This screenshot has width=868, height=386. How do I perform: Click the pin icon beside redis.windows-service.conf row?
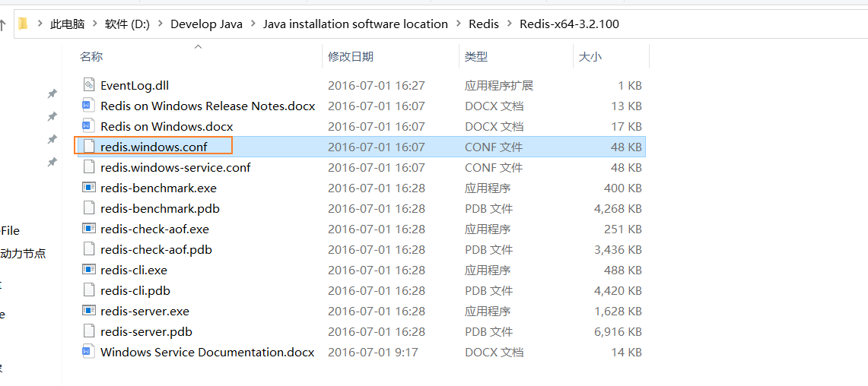pyautogui.click(x=52, y=162)
